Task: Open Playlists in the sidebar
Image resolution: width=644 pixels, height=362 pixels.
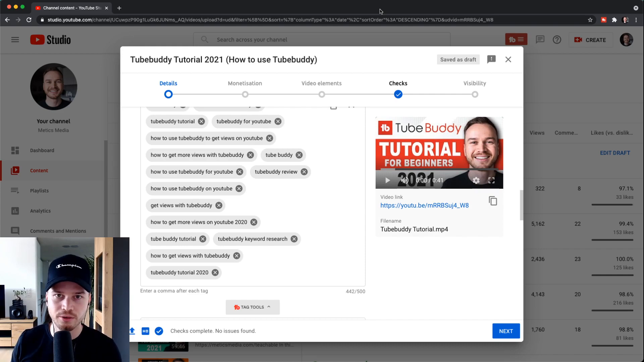Action: point(39,190)
